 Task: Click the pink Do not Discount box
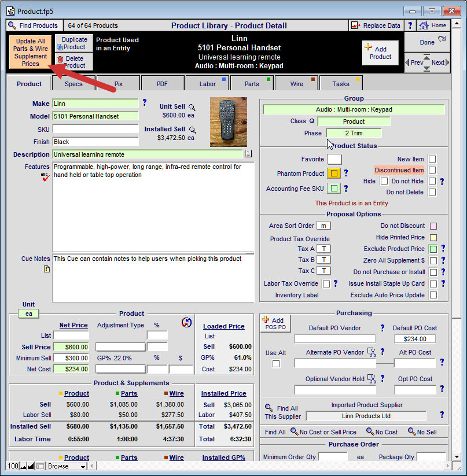coord(433,226)
